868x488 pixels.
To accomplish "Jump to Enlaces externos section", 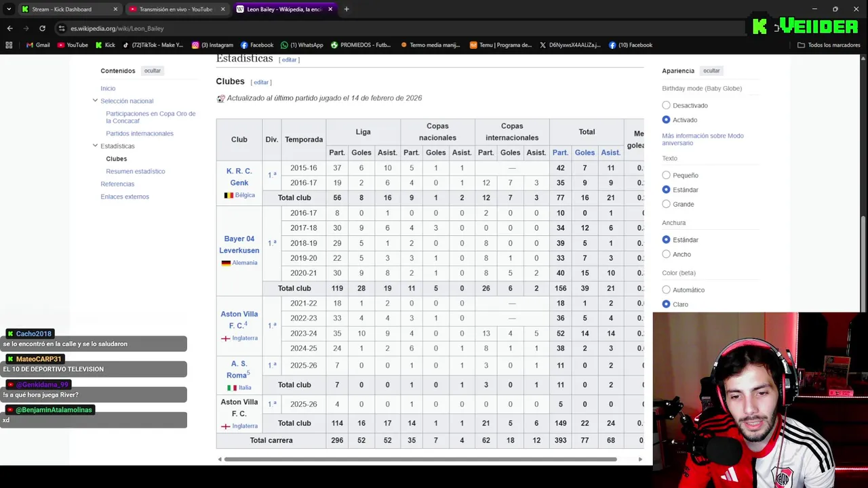I will click(x=125, y=197).
